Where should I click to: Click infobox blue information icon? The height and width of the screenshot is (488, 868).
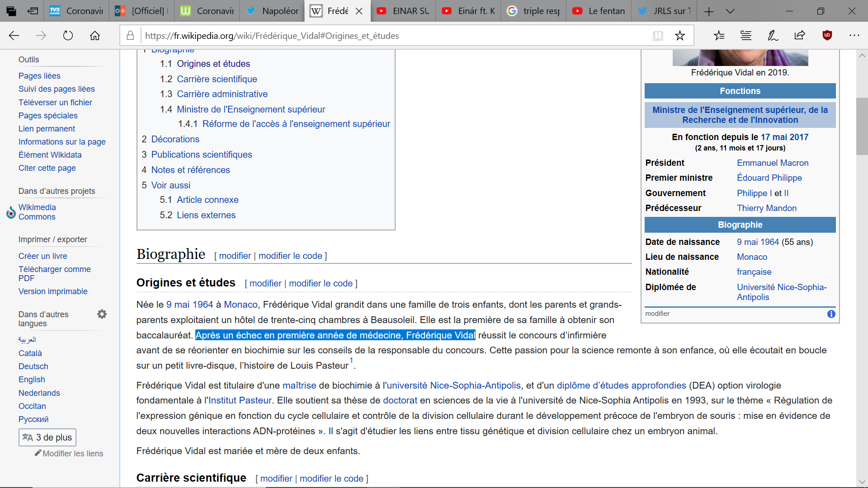831,314
